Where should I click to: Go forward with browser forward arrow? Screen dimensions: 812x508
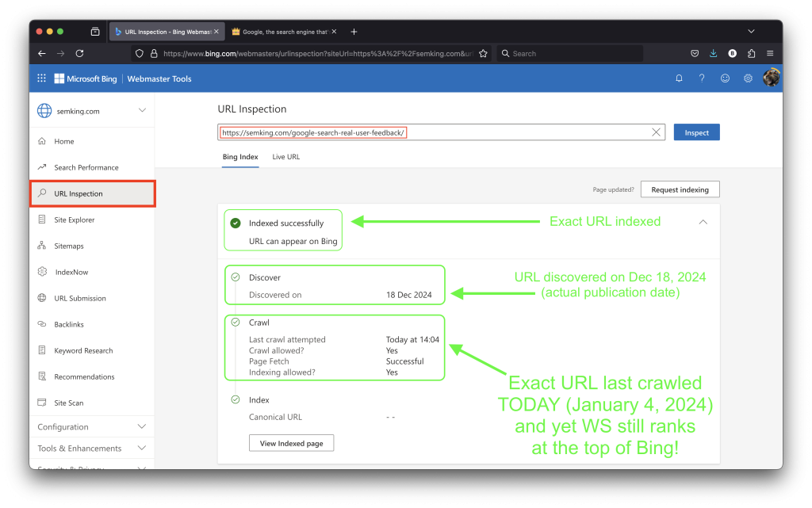pyautogui.click(x=60, y=53)
